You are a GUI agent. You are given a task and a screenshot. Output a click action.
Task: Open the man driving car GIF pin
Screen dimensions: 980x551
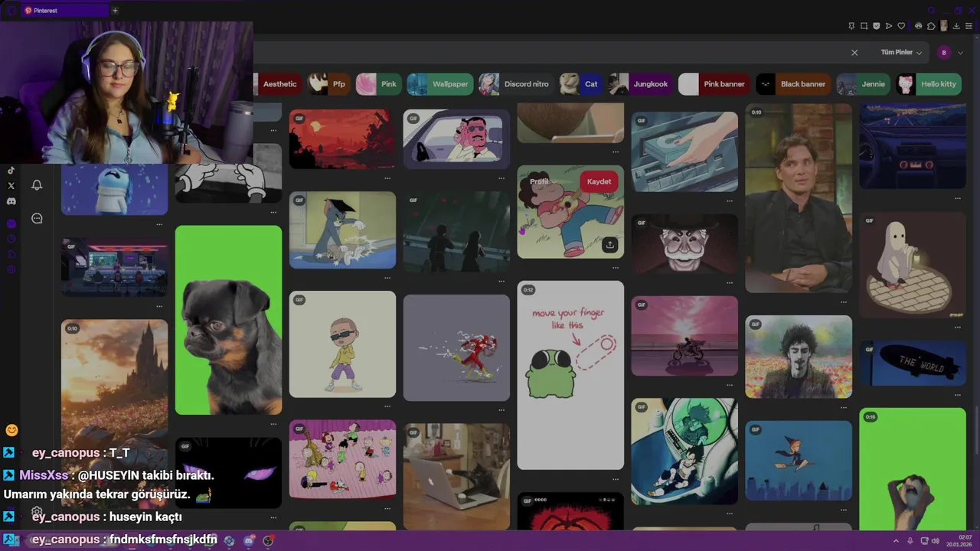(x=456, y=139)
